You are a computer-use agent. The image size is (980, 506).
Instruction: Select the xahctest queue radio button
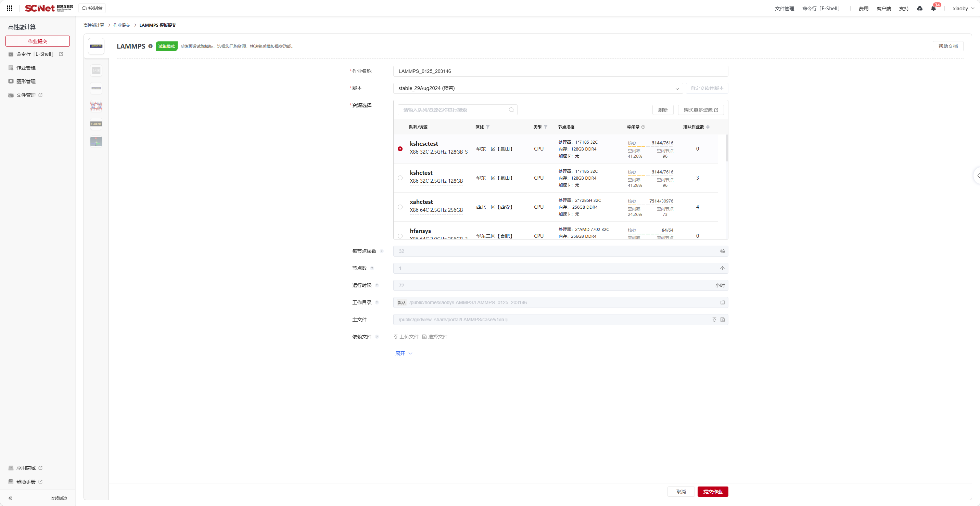click(400, 207)
